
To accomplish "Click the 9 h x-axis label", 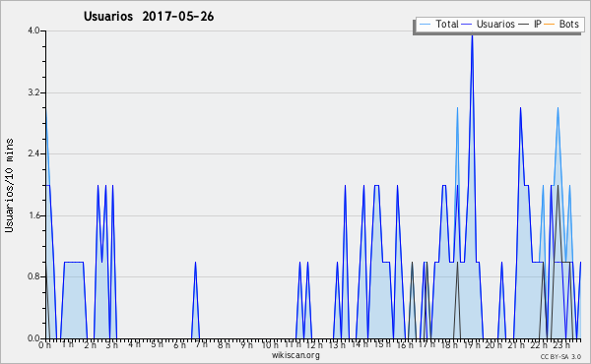I will [246, 344].
